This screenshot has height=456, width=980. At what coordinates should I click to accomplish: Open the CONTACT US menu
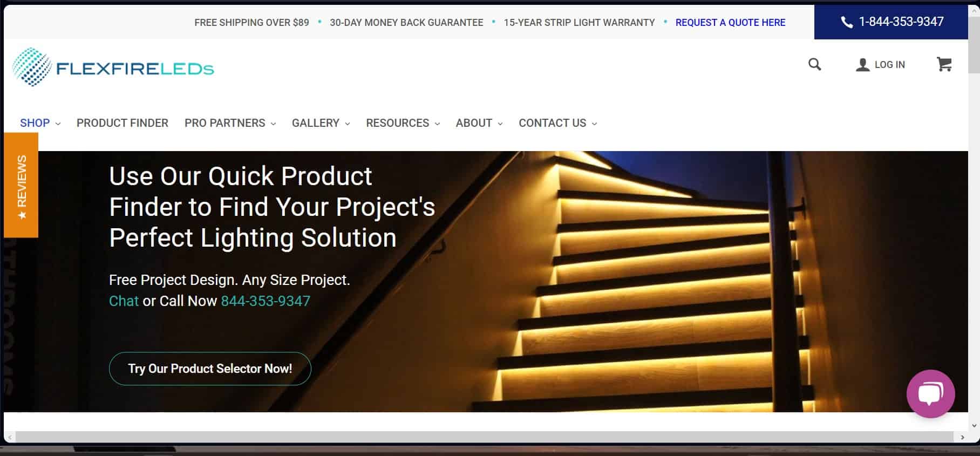click(557, 123)
